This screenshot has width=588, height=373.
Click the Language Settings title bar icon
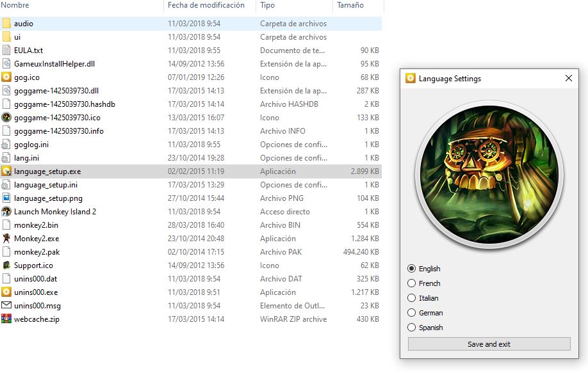(x=411, y=78)
